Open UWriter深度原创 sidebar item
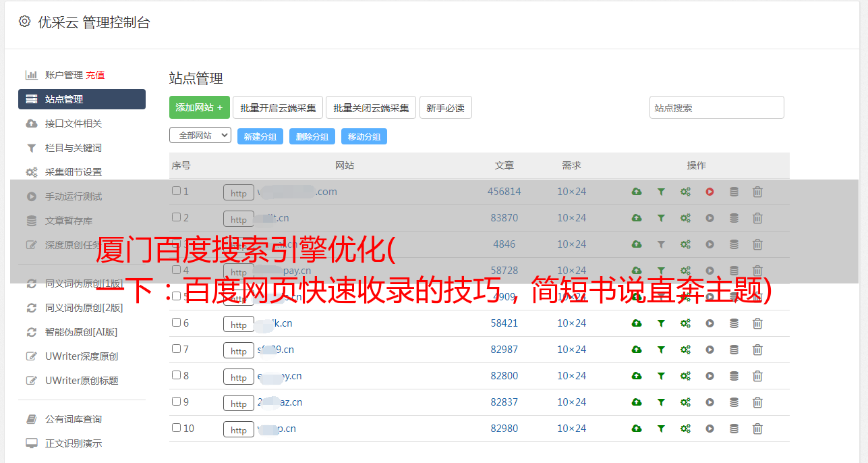Viewport: 868px width, 463px height. tap(82, 356)
